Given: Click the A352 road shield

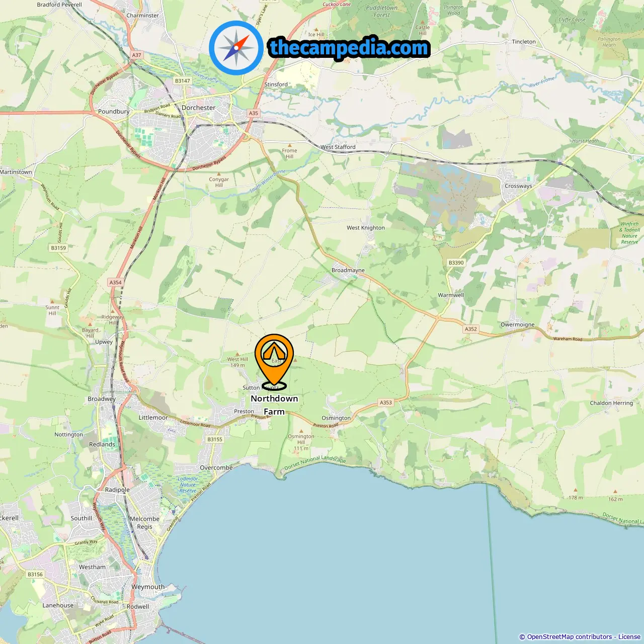Looking at the screenshot, I should tap(471, 329).
